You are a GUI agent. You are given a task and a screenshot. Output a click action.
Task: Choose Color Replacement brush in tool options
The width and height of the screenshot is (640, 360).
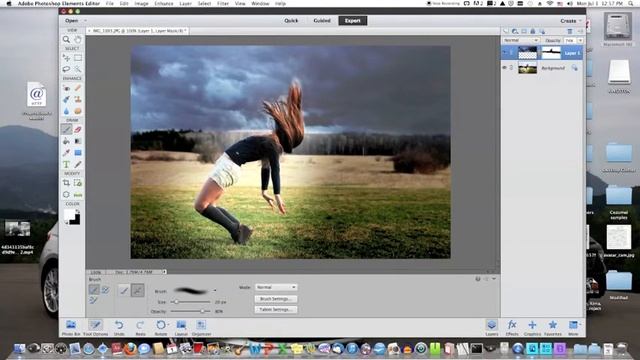tap(94, 301)
